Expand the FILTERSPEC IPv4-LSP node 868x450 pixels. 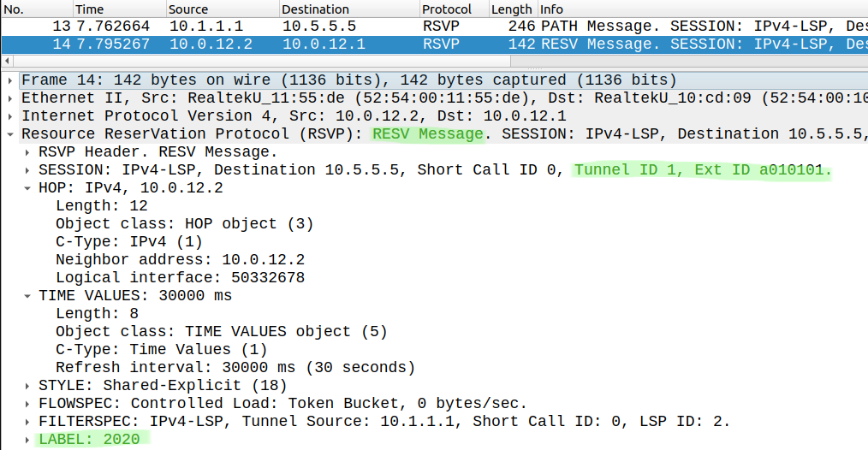[27, 422]
